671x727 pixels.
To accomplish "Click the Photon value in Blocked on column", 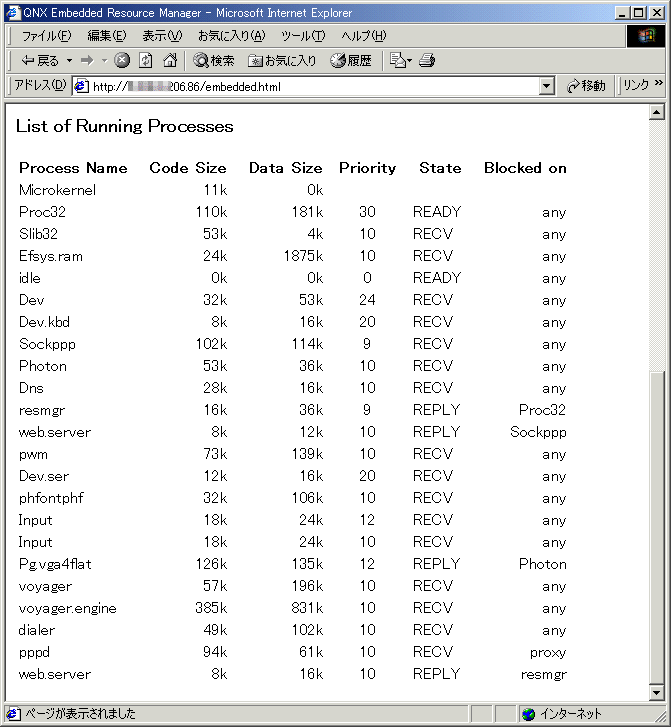I will [543, 564].
